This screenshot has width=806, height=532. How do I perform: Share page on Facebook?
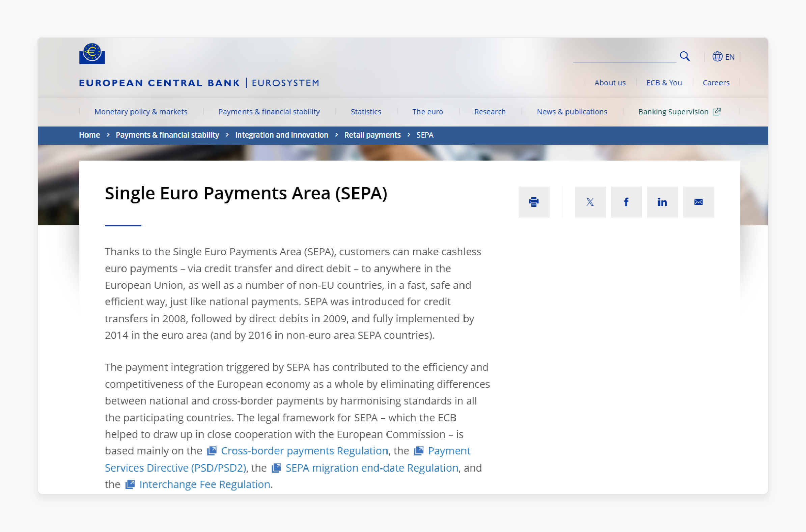pyautogui.click(x=626, y=202)
